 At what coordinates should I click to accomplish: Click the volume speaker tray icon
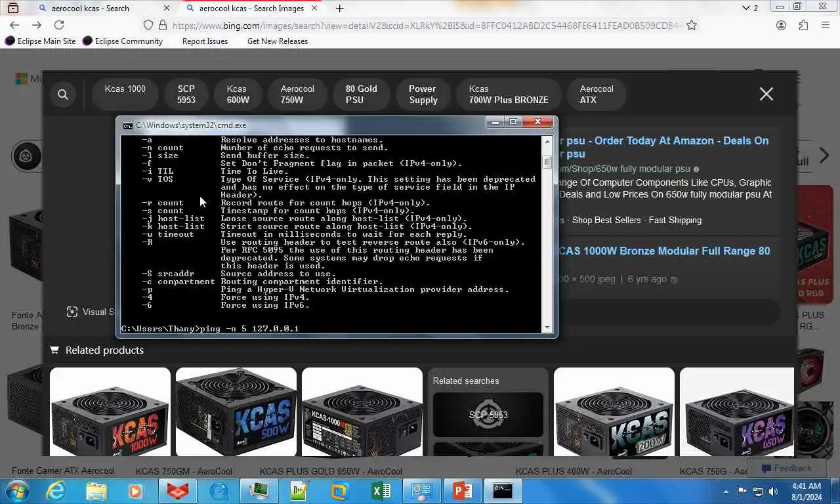pos(773,491)
